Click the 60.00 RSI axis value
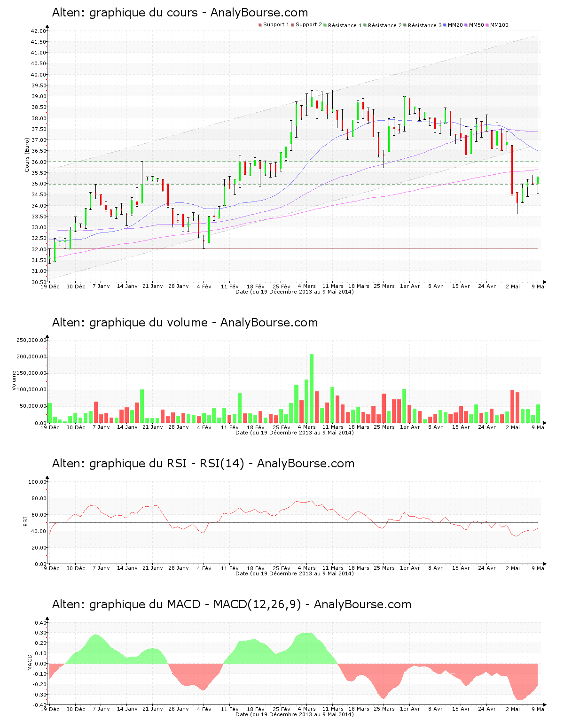This screenshot has height=728, width=564. [x=39, y=515]
